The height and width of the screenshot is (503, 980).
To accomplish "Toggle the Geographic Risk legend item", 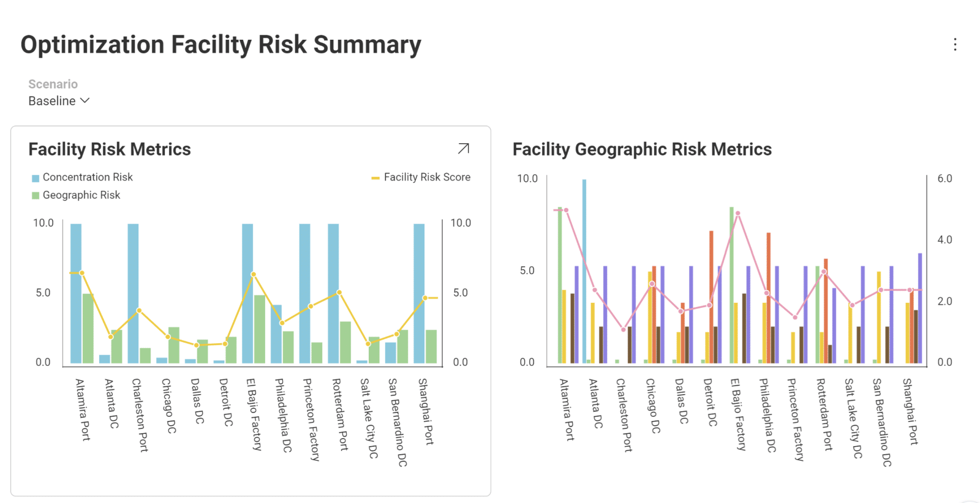I will (x=76, y=195).
